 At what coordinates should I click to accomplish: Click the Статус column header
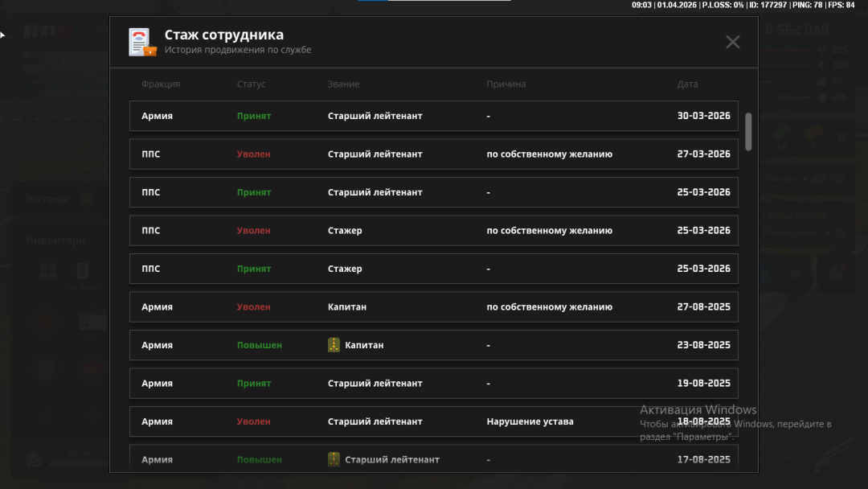click(251, 84)
